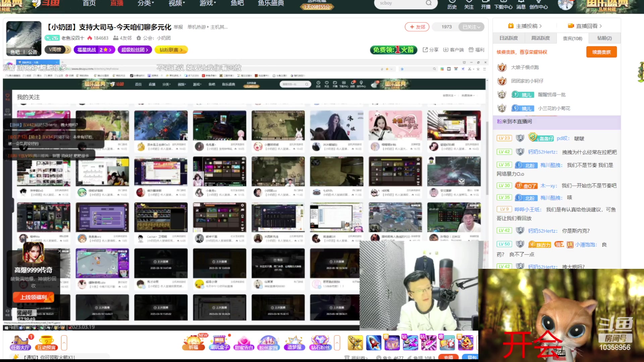Go to 鱼吧 in top navigation
The height and width of the screenshot is (362, 644).
237,3
